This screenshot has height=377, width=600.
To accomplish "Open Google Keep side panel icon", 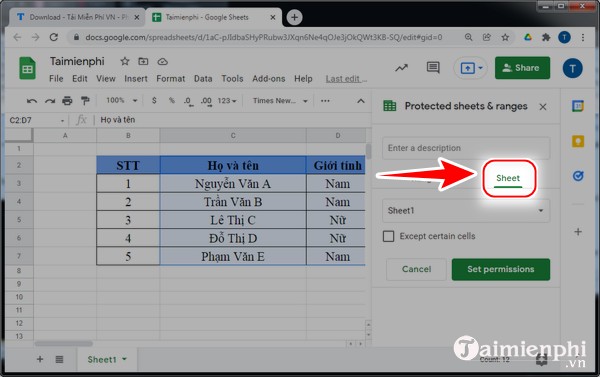I will coord(578,141).
